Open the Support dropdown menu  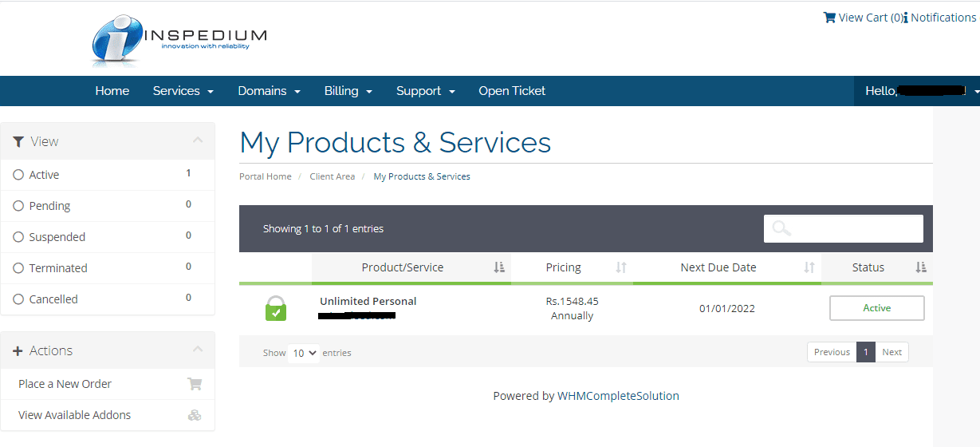(x=426, y=91)
